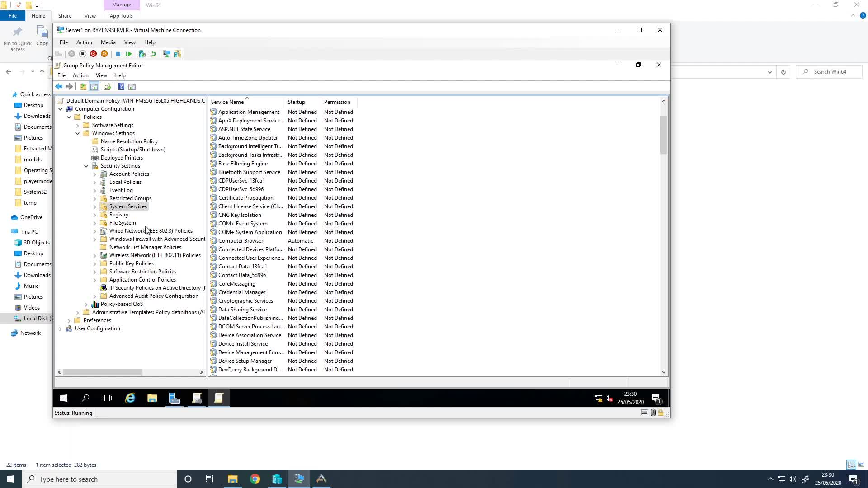Expand the Account Policies node
The height and width of the screenshot is (488, 868).
coord(95,174)
